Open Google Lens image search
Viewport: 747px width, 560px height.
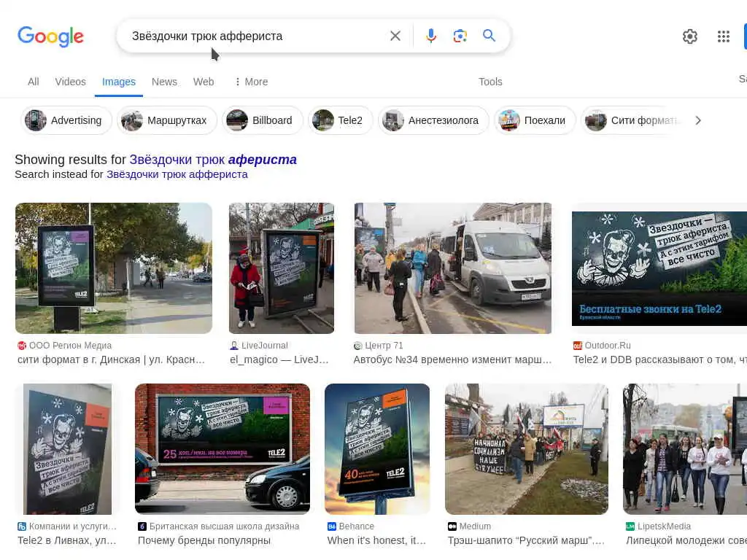[x=460, y=36]
